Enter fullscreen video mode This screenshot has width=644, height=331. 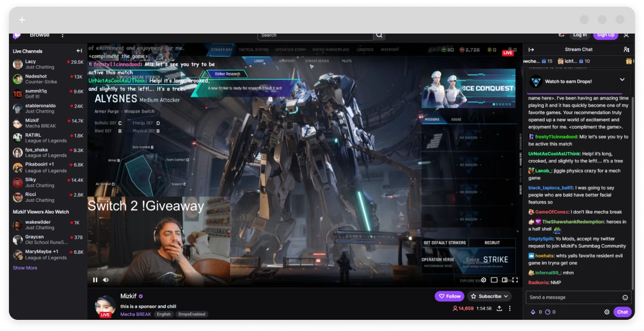tap(515, 280)
